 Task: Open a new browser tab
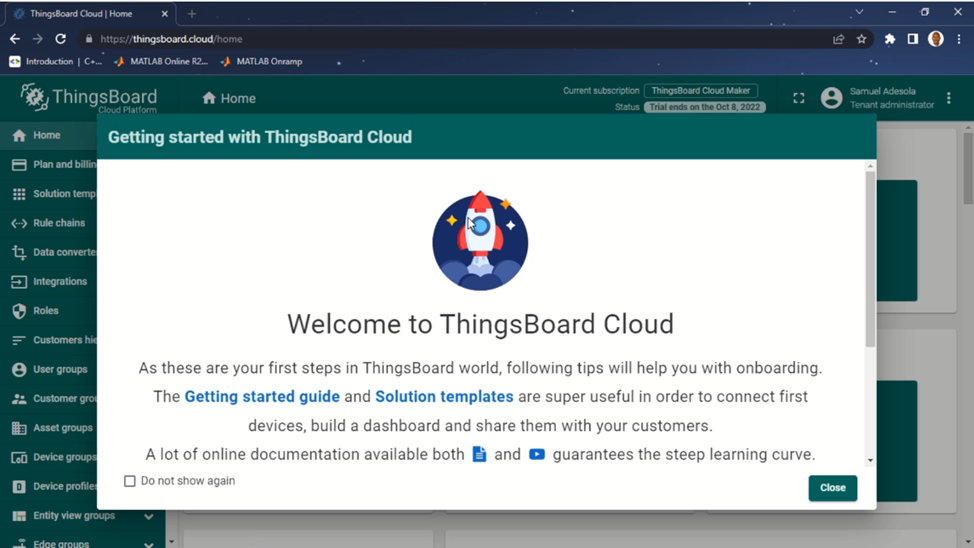tap(192, 14)
